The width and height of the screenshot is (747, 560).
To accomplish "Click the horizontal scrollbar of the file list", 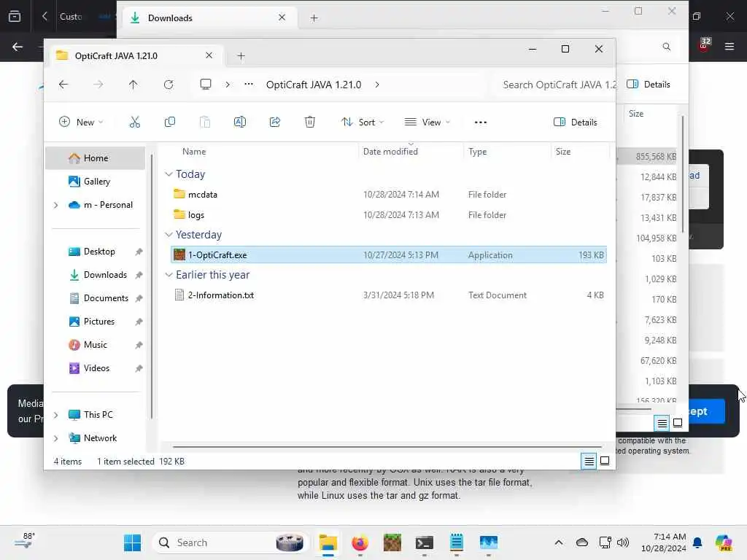I will 387,447.
